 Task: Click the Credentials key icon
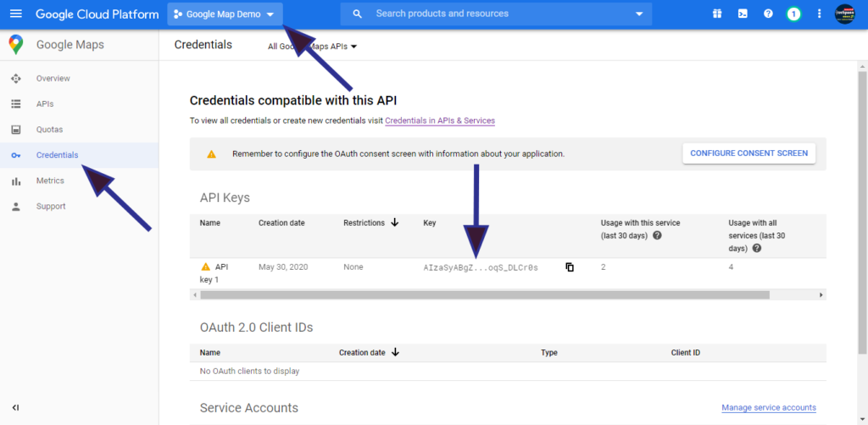[x=16, y=156]
